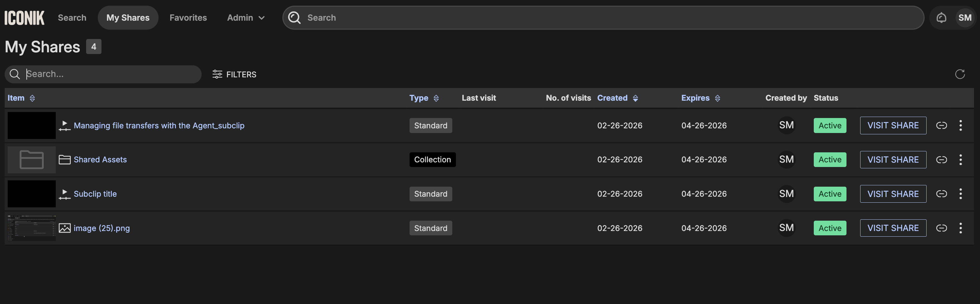Go to the Favorites tab
Image resolution: width=980 pixels, height=304 pixels.
point(188,18)
